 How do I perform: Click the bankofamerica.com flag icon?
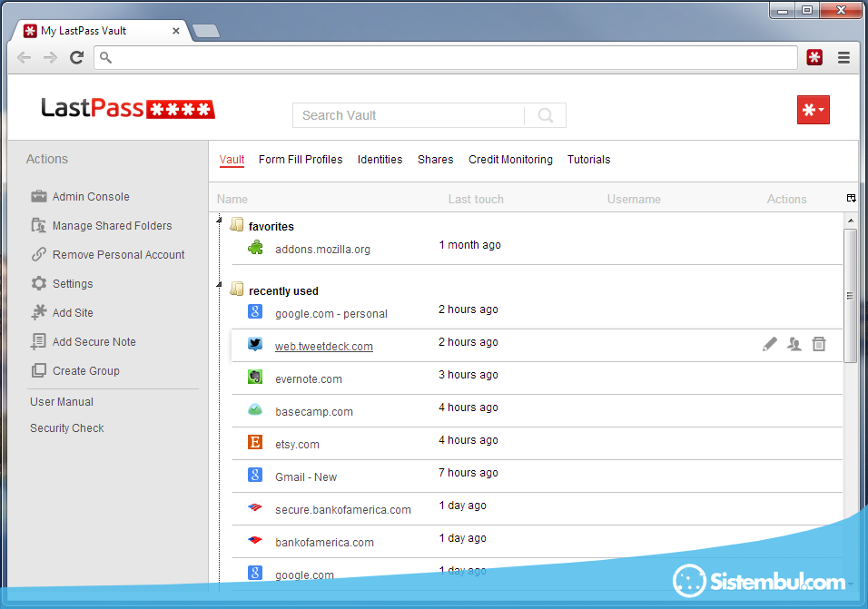pyautogui.click(x=255, y=540)
